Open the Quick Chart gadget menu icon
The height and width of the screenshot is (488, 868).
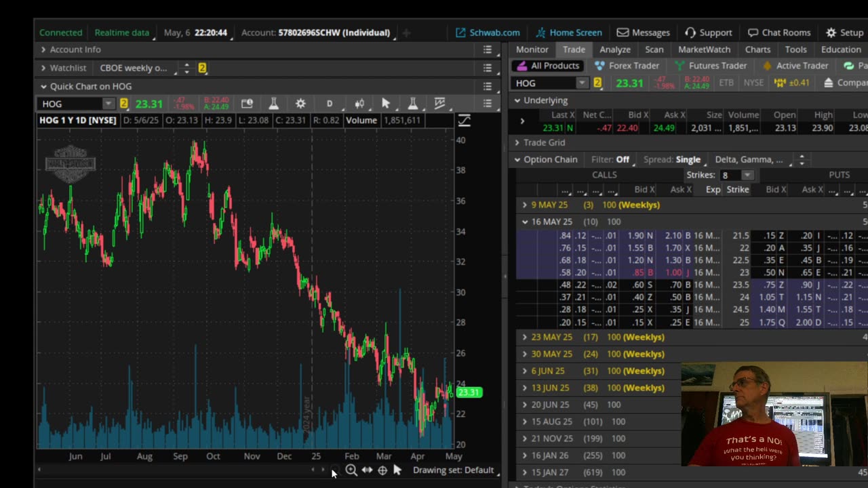tap(487, 86)
